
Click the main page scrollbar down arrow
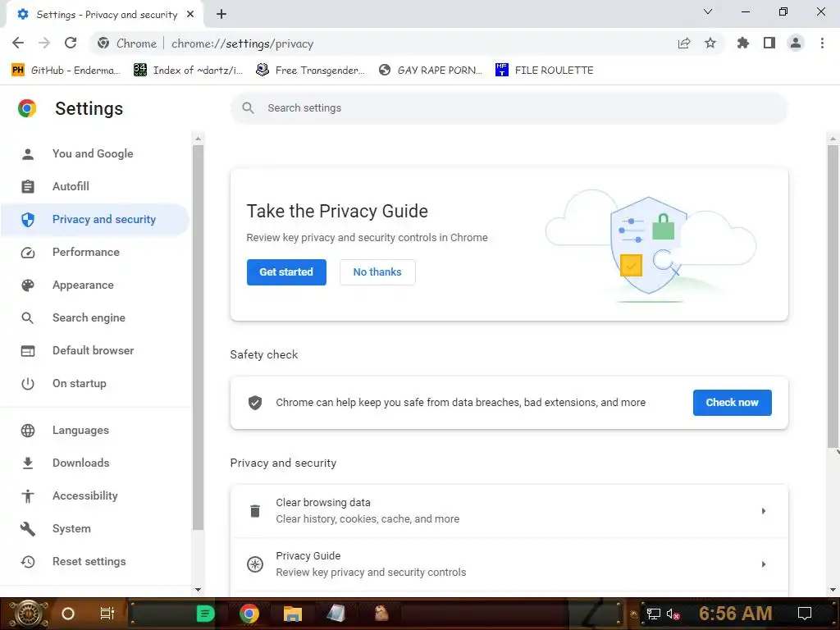pyautogui.click(x=833, y=590)
